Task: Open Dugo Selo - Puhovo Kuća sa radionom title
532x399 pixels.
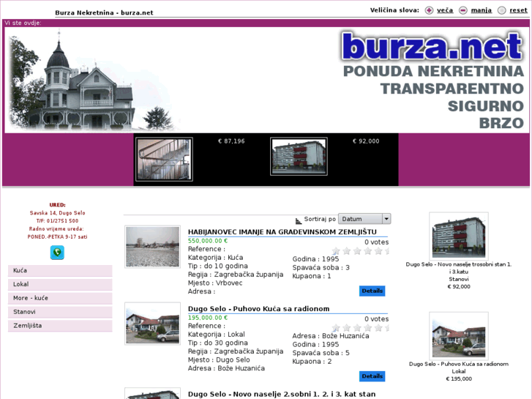Action: click(258, 309)
